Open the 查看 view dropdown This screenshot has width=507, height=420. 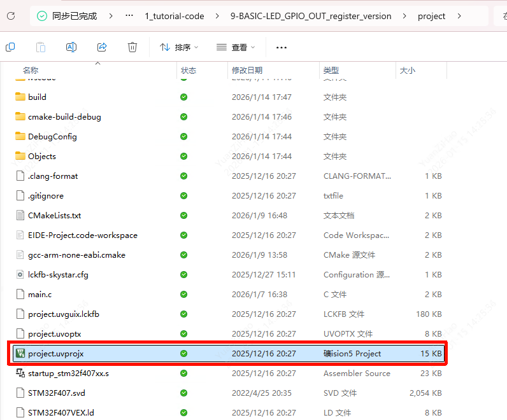(235, 47)
